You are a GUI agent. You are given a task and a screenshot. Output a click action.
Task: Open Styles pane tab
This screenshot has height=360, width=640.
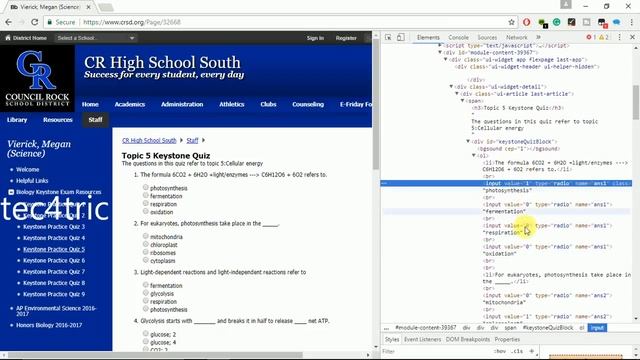[x=392, y=339]
